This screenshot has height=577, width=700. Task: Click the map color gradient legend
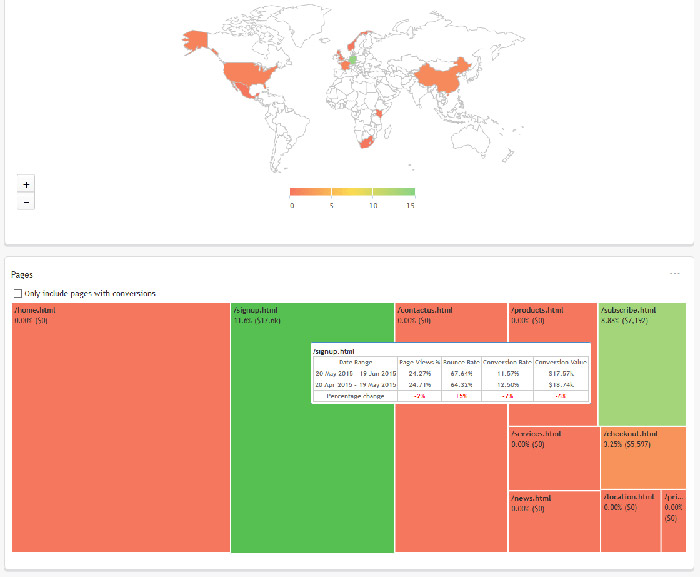pyautogui.click(x=351, y=191)
